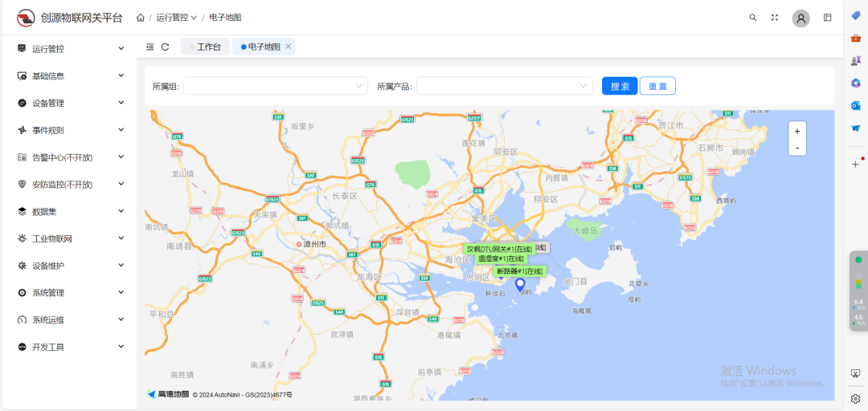
Task: Open the user avatar menu
Action: [800, 18]
